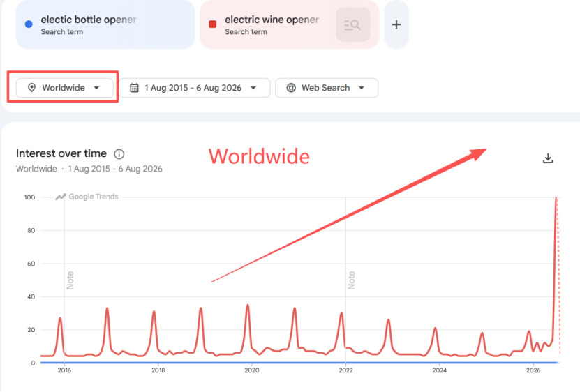Click the location pin icon in Worldwide filter
Viewport: 580px width, 392px height.
pyautogui.click(x=32, y=88)
